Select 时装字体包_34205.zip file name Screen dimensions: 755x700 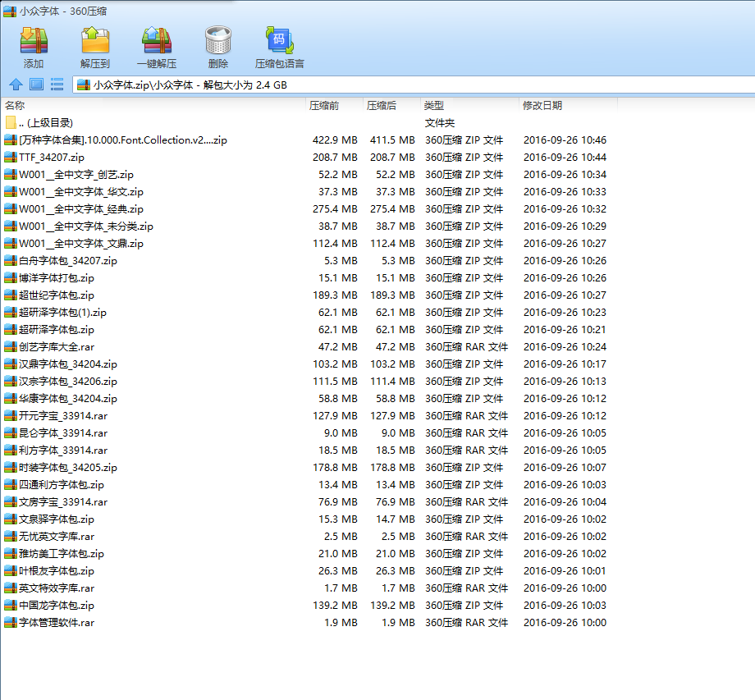68,468
